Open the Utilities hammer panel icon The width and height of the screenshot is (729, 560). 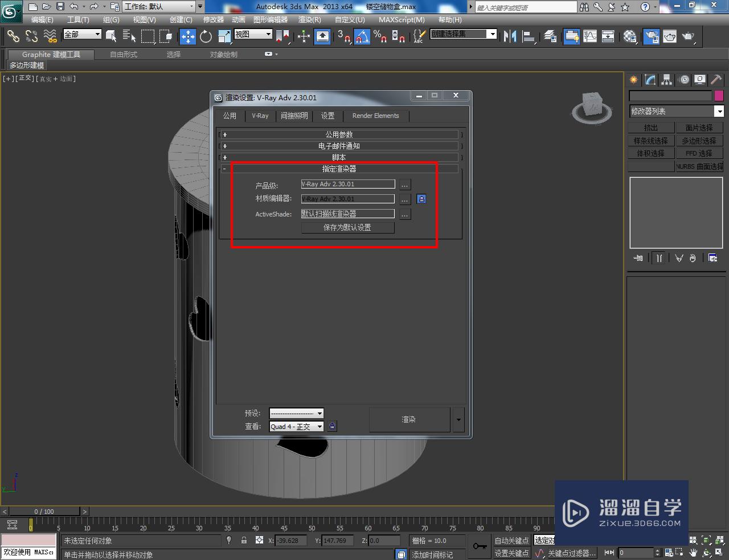tap(716, 80)
